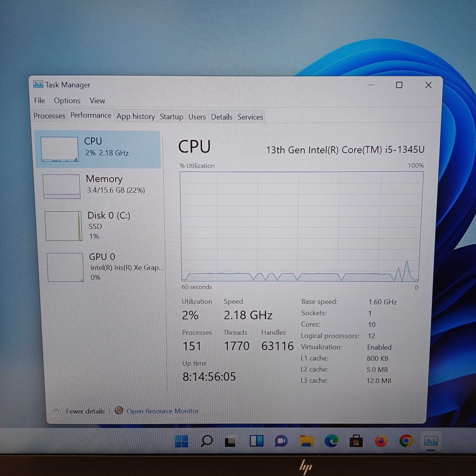Viewport: 476px width, 476px height.
Task: Open the Users tab
Action: pos(197,117)
